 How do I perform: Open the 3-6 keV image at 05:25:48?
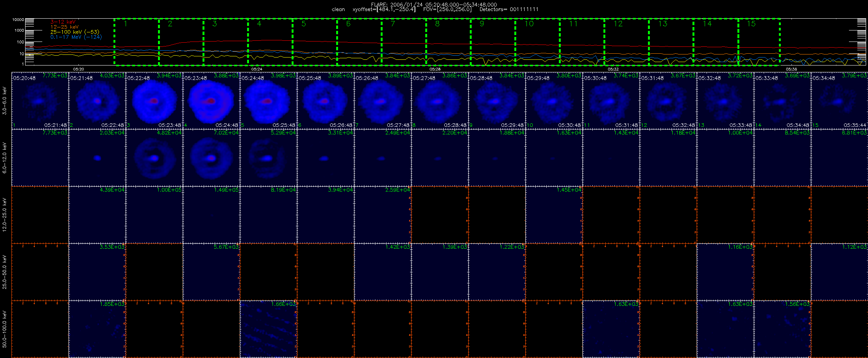point(325,101)
